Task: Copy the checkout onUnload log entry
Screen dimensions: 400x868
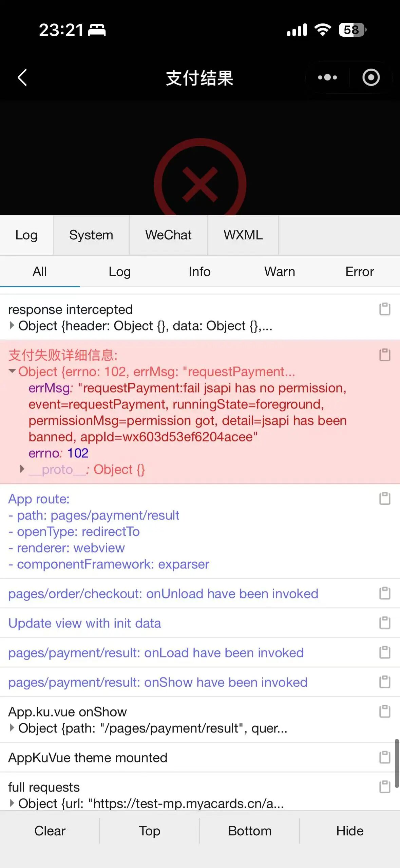Action: [385, 593]
